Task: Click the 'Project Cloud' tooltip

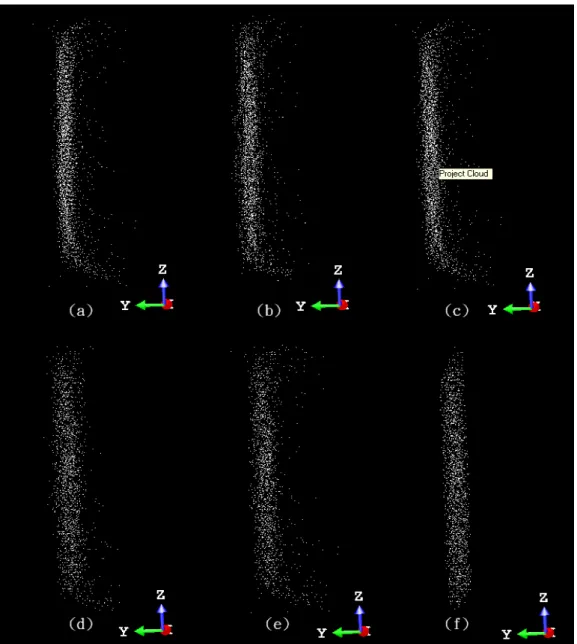Action: [x=465, y=174]
